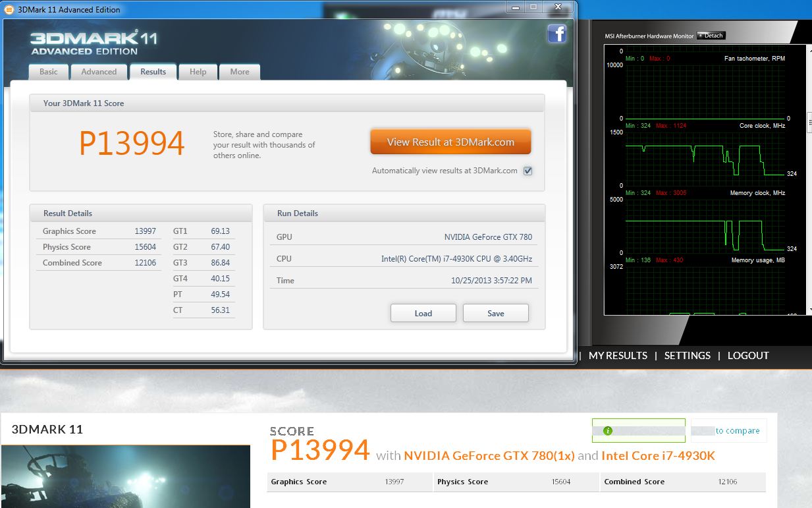Click the LOGOUT link

click(x=748, y=355)
